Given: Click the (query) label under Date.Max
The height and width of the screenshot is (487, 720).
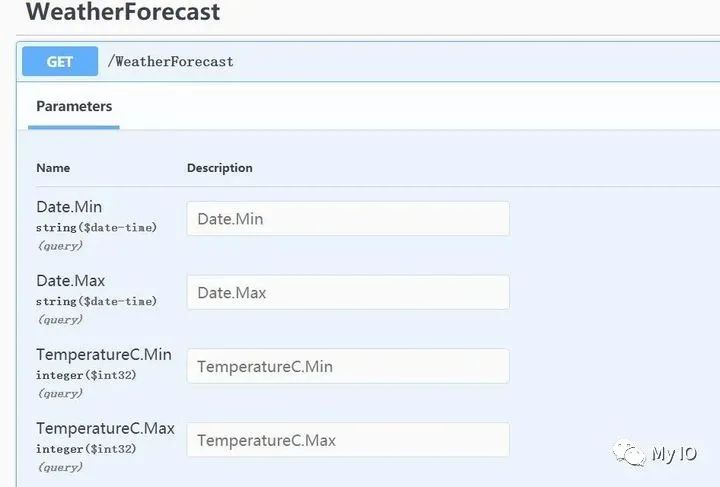Looking at the screenshot, I should tap(60, 320).
